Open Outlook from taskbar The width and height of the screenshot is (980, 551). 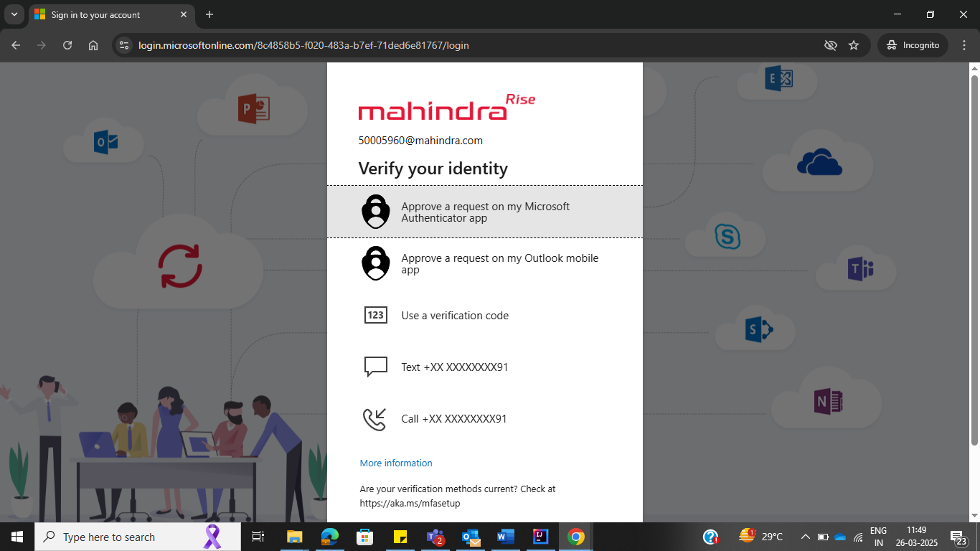471,537
